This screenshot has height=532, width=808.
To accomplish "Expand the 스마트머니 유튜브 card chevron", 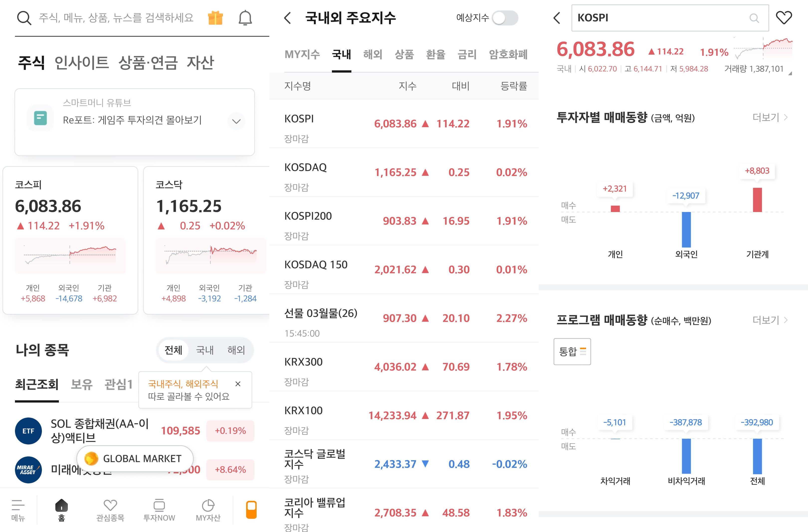I will 236,121.
